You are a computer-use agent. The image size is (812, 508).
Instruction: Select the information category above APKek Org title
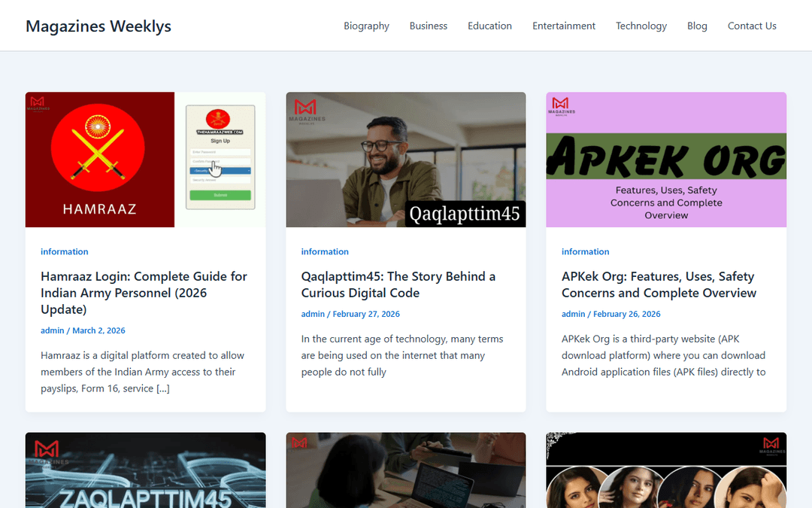click(x=585, y=251)
